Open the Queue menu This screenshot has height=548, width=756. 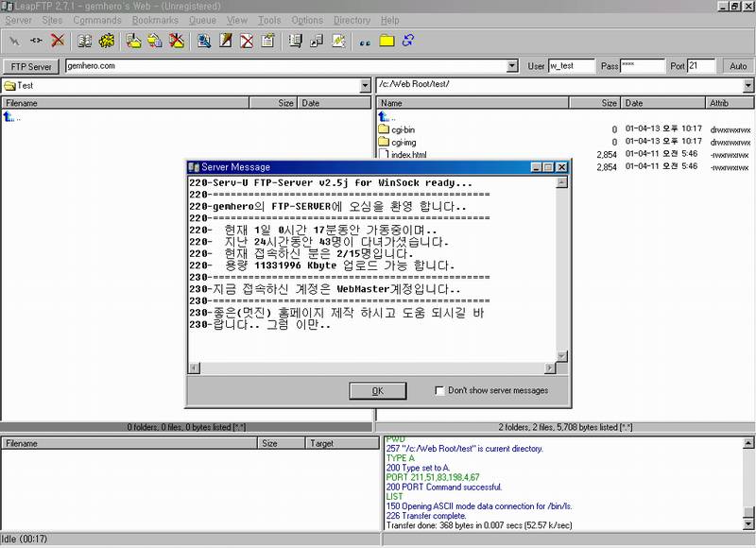click(x=202, y=20)
